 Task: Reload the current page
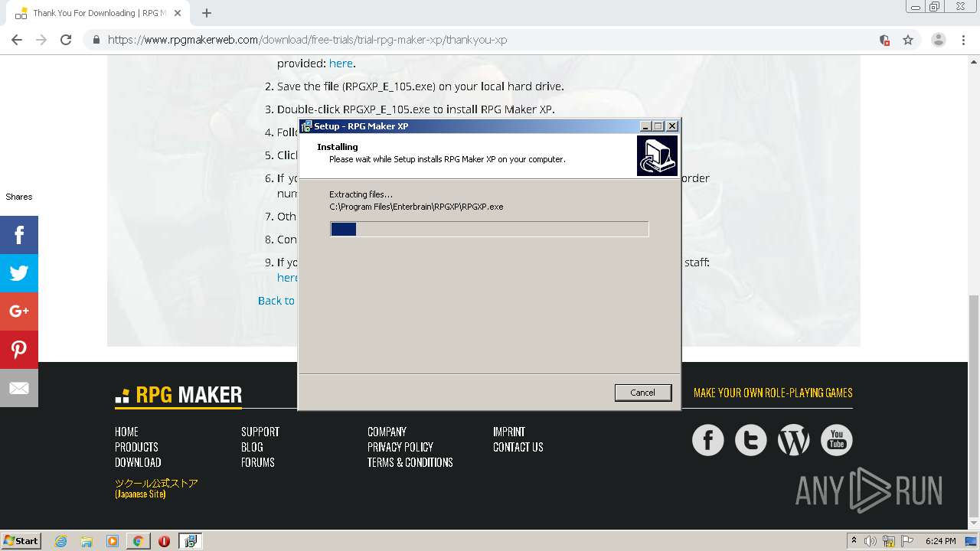pyautogui.click(x=66, y=40)
